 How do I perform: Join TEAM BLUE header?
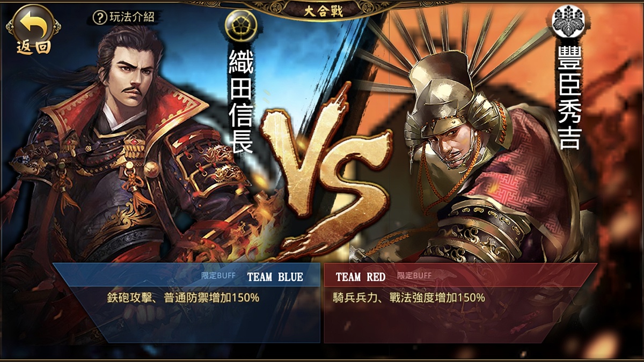click(x=275, y=277)
